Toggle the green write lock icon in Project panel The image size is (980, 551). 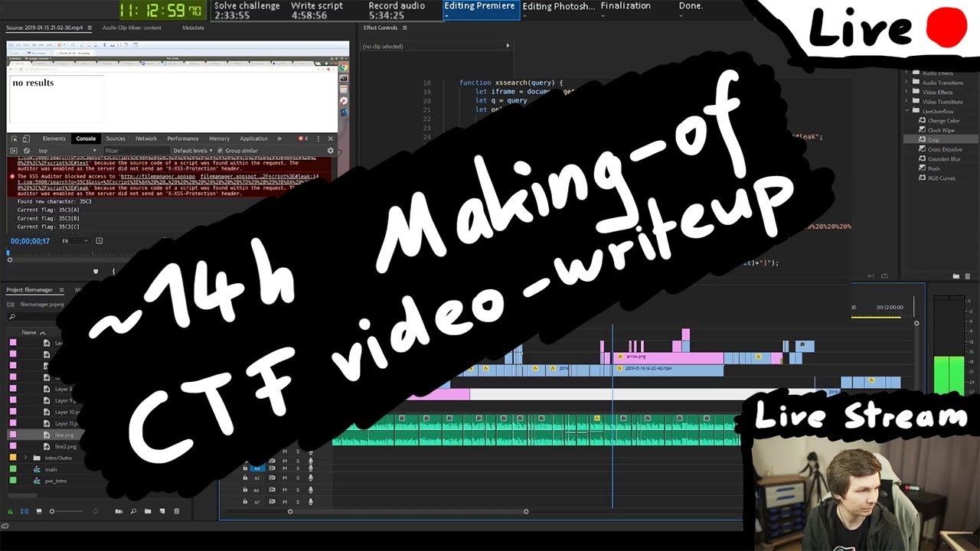(x=11, y=510)
